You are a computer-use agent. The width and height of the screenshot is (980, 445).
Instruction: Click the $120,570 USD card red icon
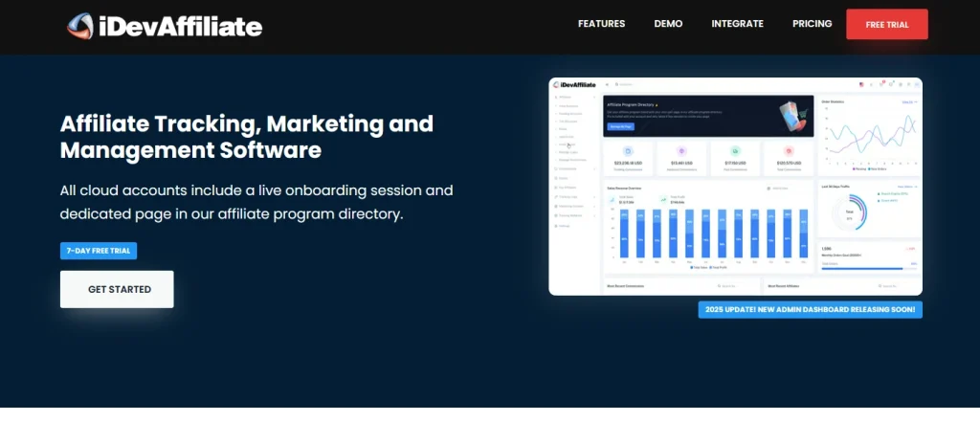[789, 150]
